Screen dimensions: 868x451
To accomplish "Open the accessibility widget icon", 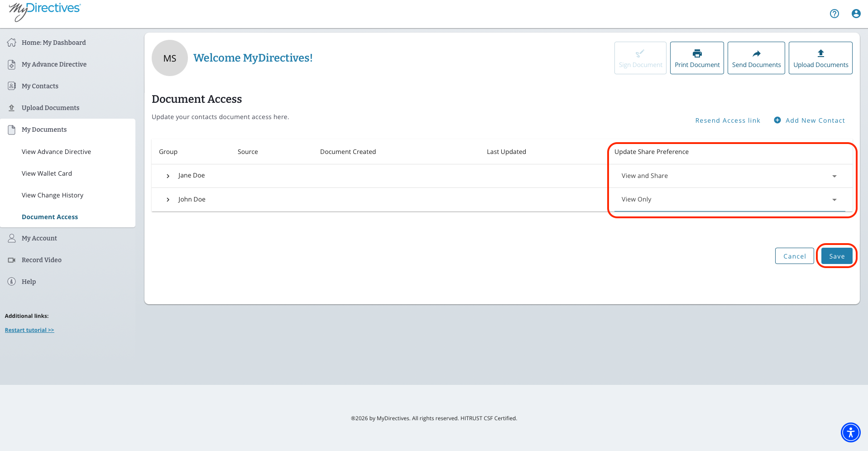I will [x=851, y=432].
